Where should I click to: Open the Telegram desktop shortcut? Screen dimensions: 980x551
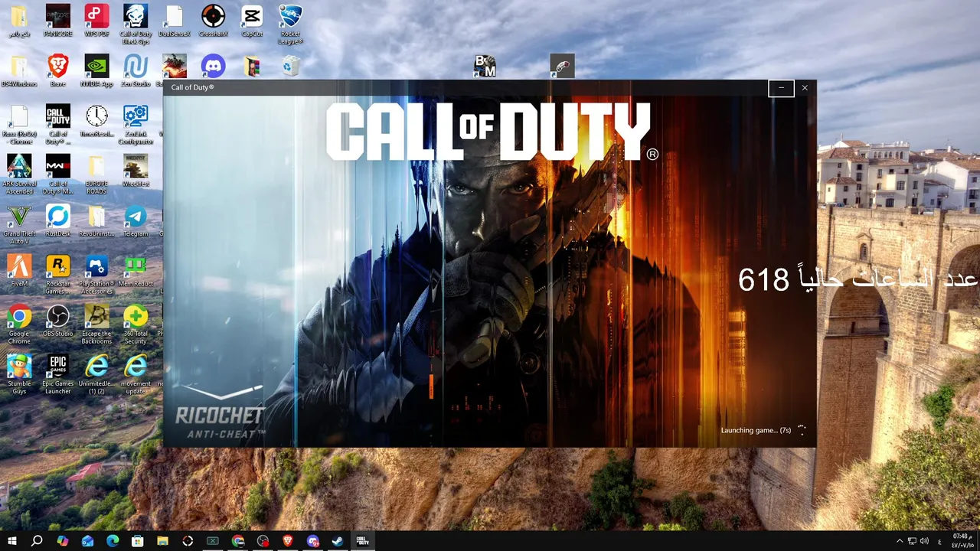(136, 220)
